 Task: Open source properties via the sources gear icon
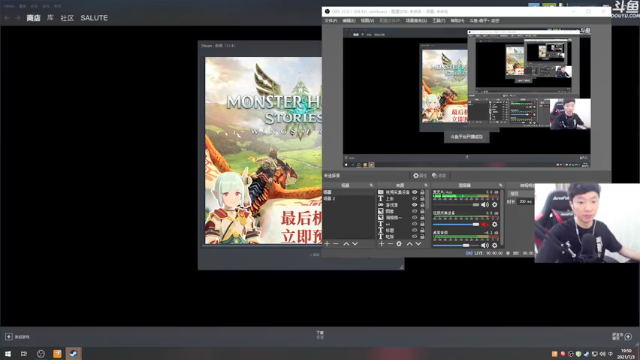(399, 244)
